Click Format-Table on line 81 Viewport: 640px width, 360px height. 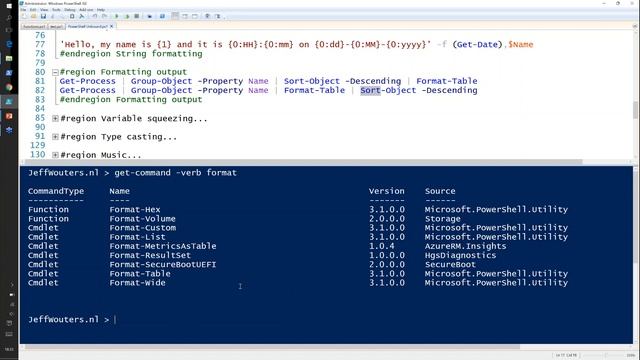pos(447,81)
